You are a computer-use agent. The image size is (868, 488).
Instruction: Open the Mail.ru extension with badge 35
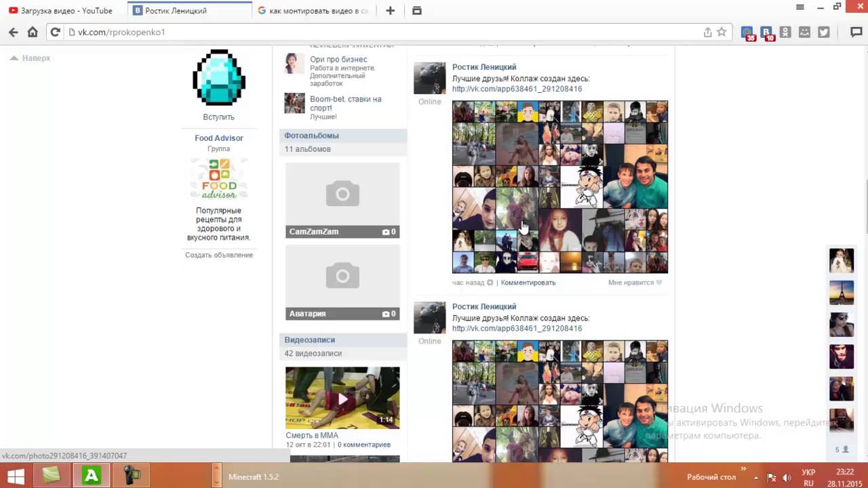tap(747, 33)
